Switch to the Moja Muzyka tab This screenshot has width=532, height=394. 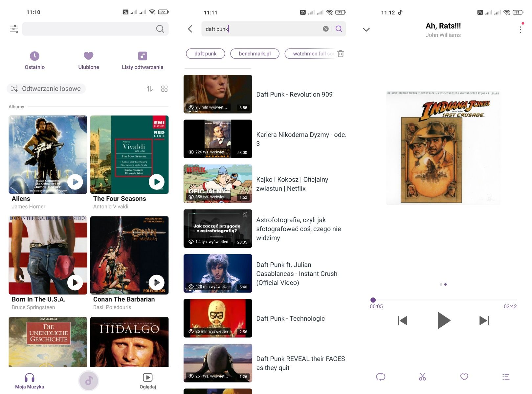(30, 382)
